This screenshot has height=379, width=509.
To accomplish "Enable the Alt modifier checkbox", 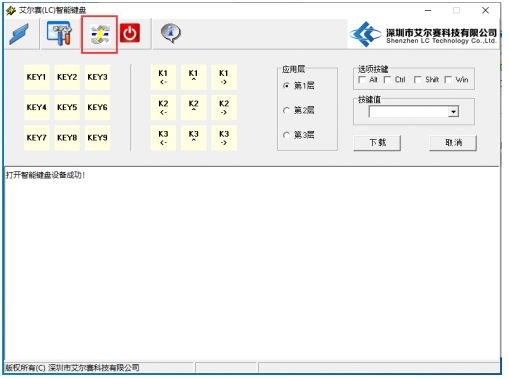I will tap(362, 80).
